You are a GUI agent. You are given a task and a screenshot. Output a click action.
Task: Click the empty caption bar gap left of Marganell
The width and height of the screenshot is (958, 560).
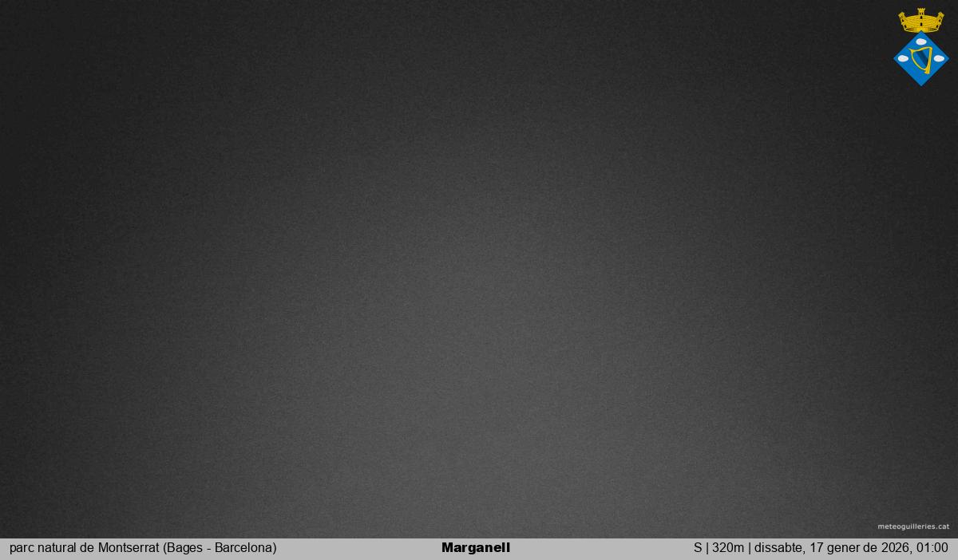coord(359,548)
